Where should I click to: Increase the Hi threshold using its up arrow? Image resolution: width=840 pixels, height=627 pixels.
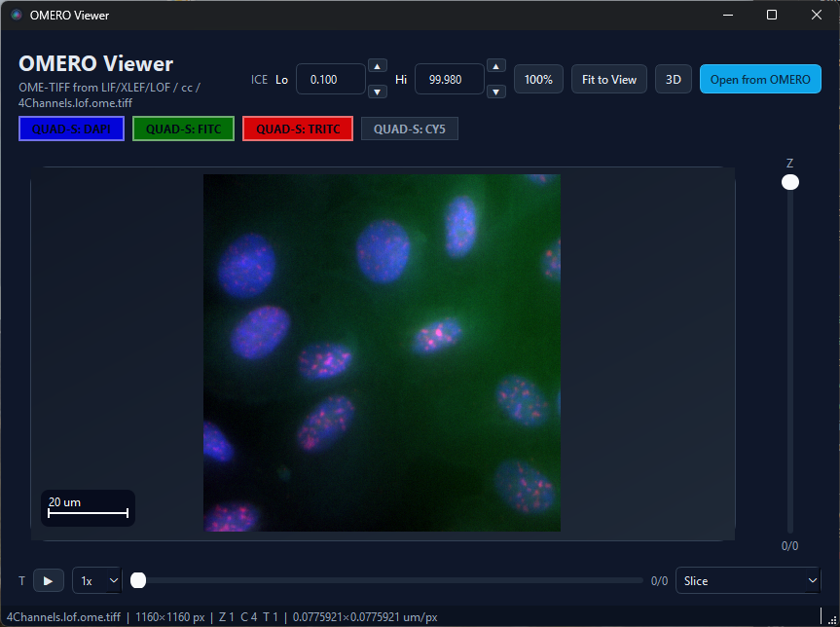pos(496,66)
